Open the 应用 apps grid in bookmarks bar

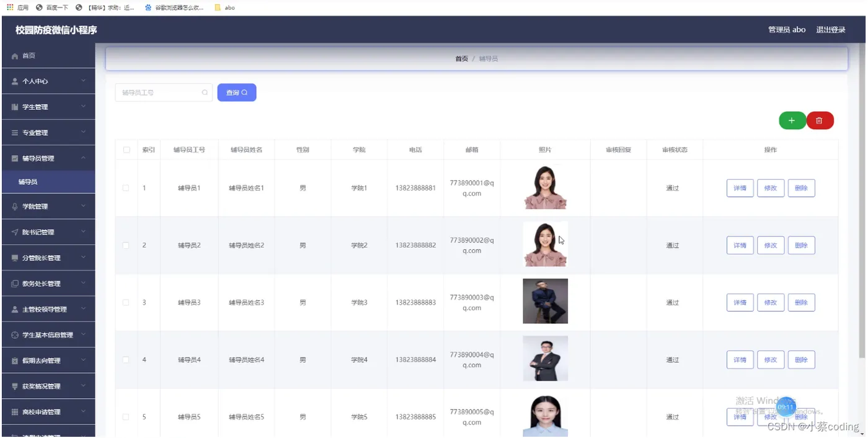(17, 7)
